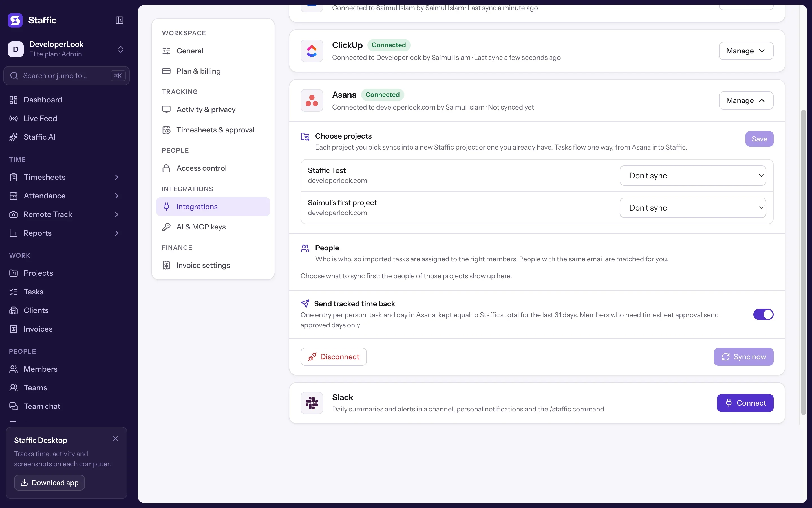812x508 pixels.
Task: Open Activity & privacy settings
Action: [213, 110]
